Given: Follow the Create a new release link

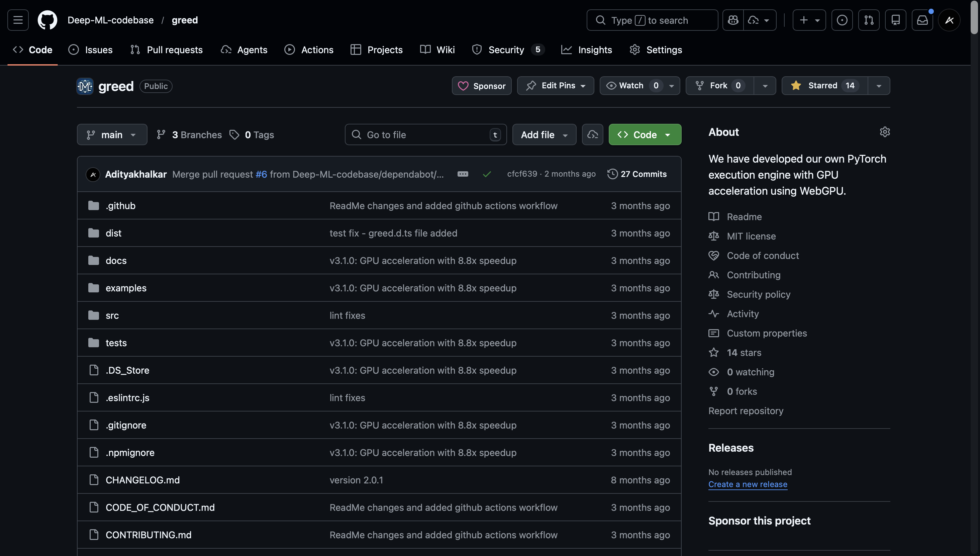Looking at the screenshot, I should coord(748,484).
